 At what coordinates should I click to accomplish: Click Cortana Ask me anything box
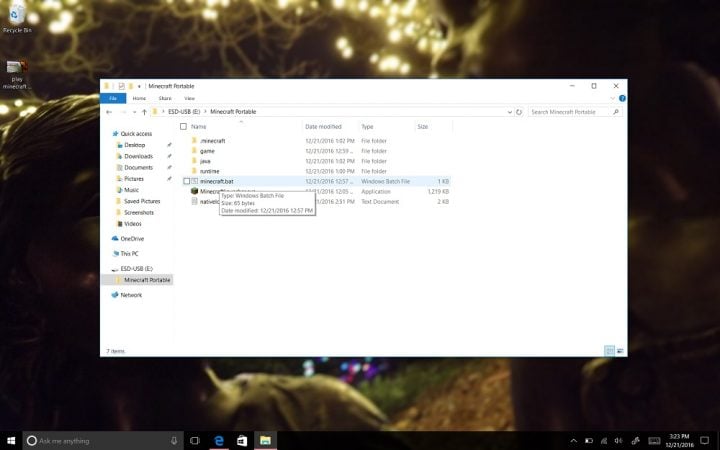102,441
